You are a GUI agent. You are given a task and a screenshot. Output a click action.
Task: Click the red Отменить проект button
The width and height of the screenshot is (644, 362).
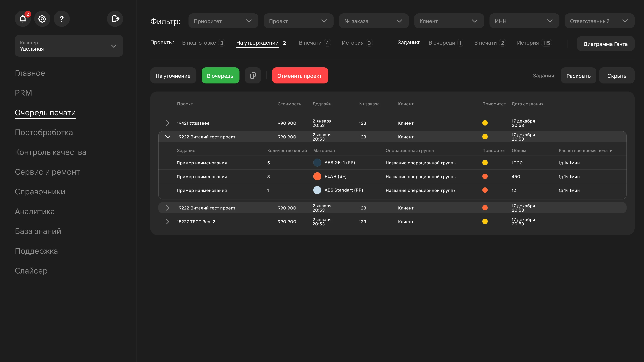tap(300, 75)
